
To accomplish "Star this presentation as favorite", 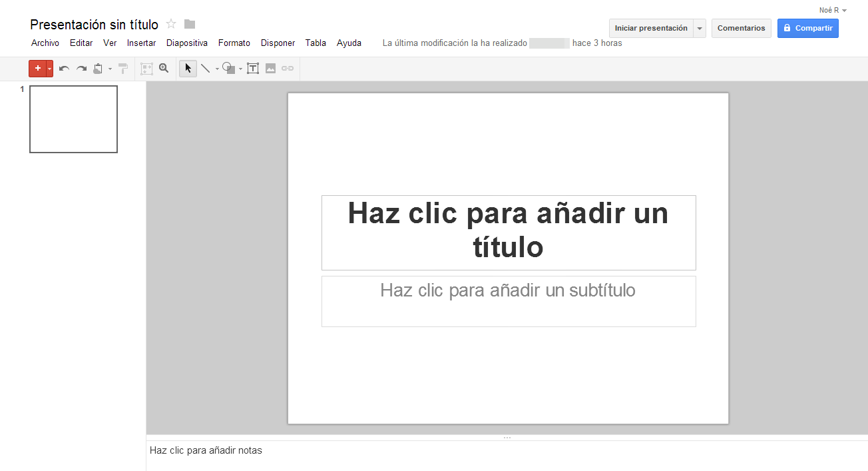I will (171, 25).
